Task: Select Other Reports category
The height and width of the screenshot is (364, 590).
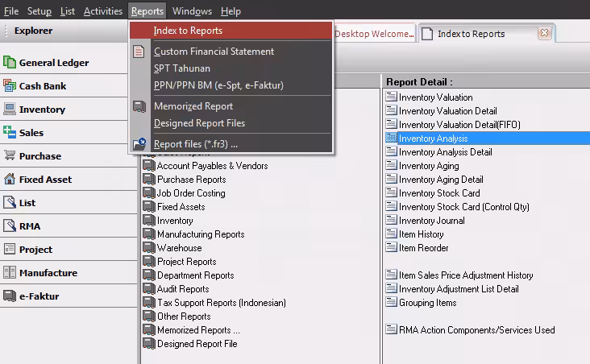Action: (184, 316)
